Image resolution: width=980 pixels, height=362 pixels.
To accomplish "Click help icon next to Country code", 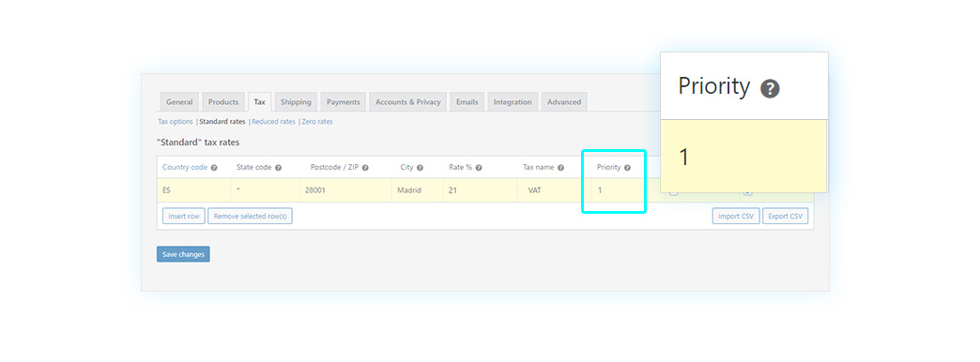I will coord(214,168).
